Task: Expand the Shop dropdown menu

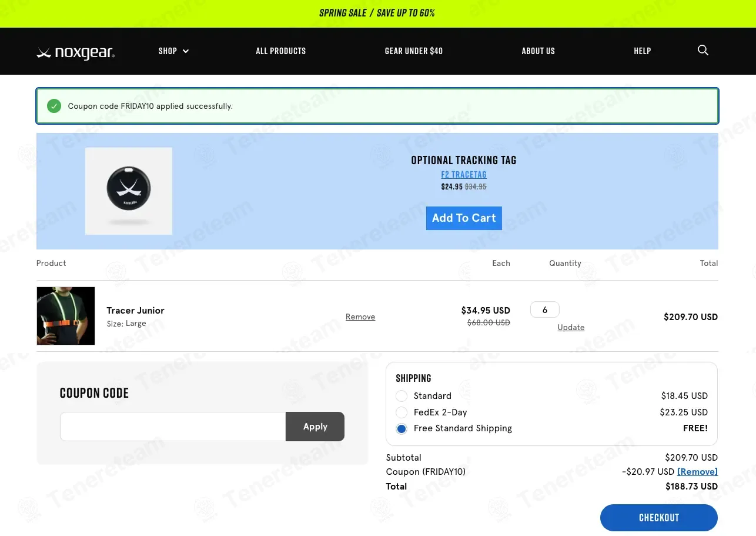Action: 173,51
